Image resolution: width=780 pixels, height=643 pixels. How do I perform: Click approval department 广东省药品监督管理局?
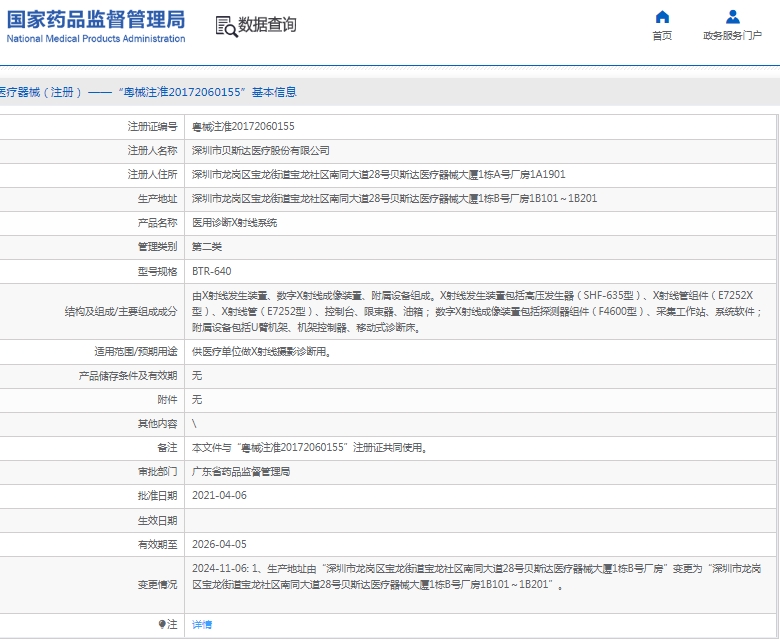point(241,471)
